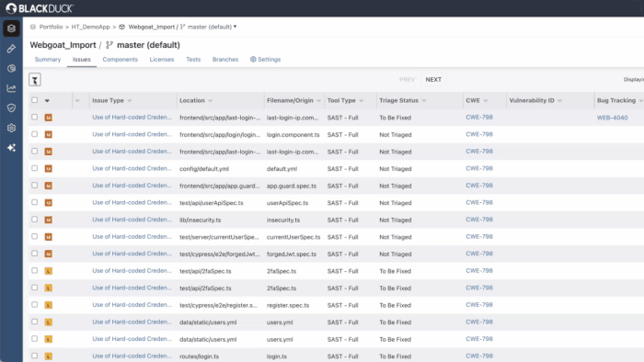Click the NEXT page button

[433, 80]
